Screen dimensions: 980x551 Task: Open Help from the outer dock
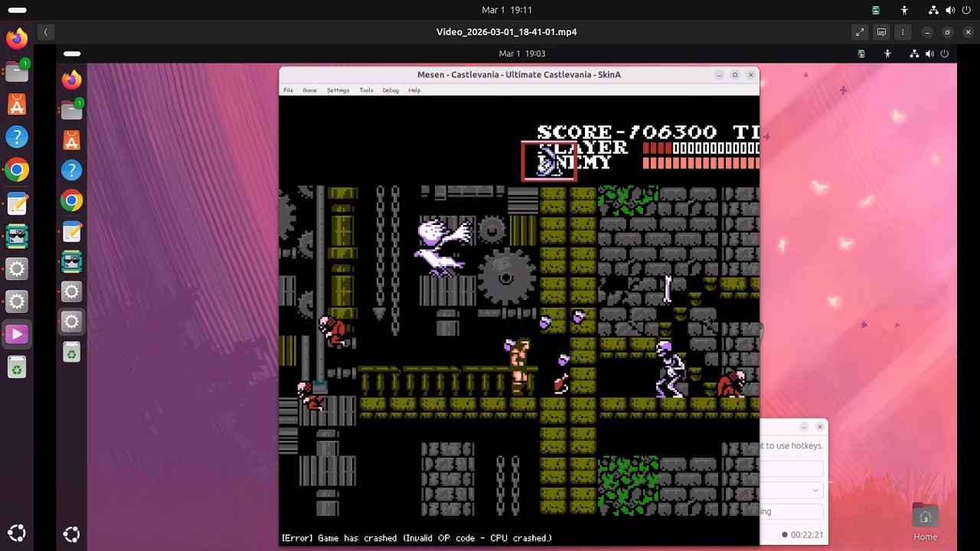(x=17, y=137)
